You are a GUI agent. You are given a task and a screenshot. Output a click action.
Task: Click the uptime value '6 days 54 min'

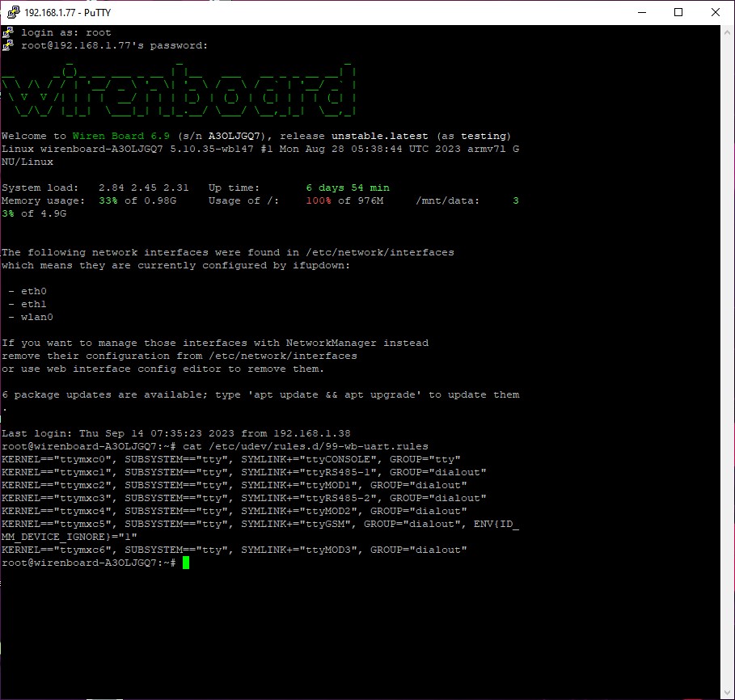(348, 188)
